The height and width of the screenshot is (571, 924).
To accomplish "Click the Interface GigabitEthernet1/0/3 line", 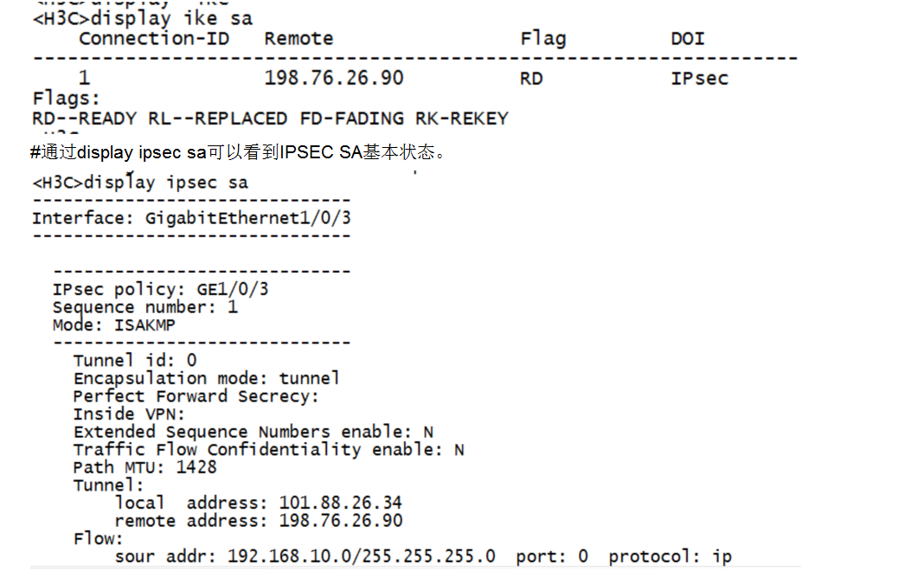I will click(x=191, y=218).
